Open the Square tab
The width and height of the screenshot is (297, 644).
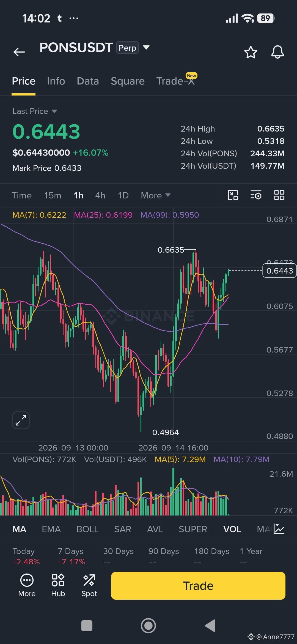click(x=128, y=81)
